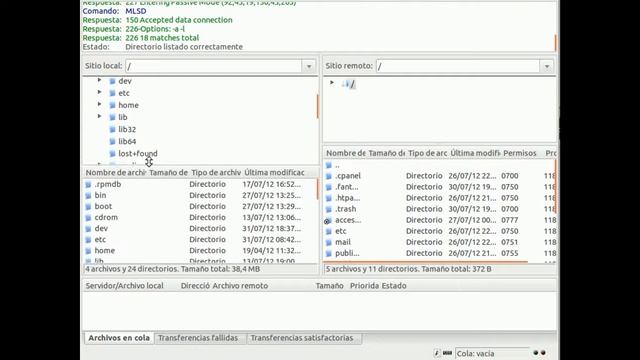Sort local list by Tipo de archivo
The height and width of the screenshot is (360, 640).
pyautogui.click(x=216, y=173)
